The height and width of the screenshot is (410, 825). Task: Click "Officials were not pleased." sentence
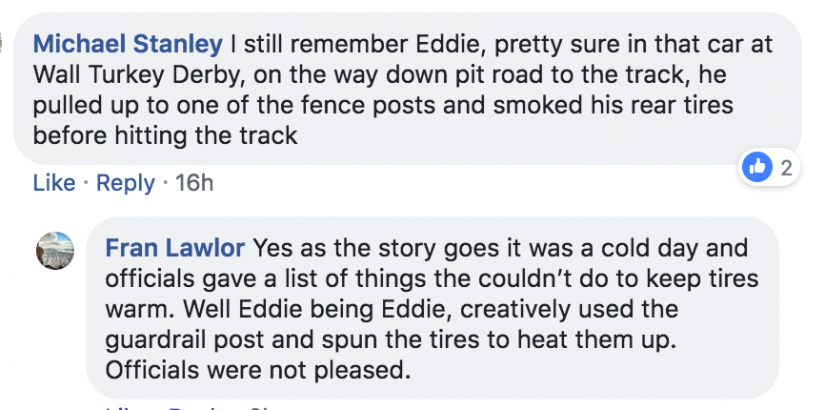(x=257, y=371)
